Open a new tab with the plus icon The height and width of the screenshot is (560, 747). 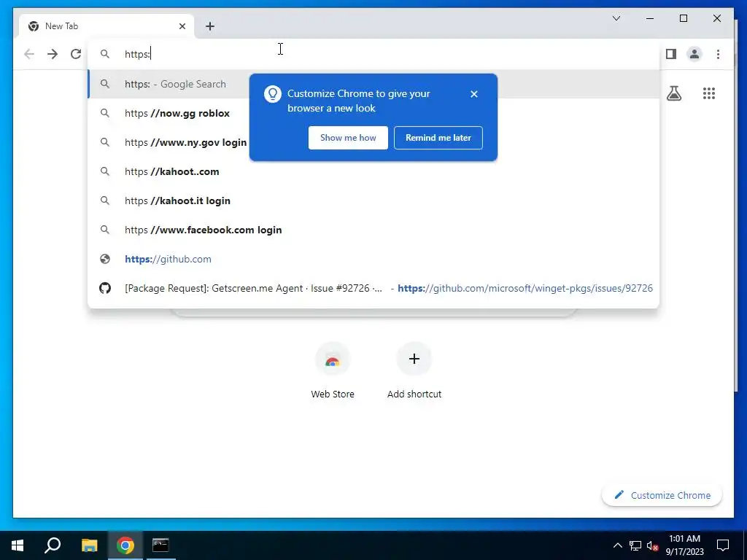pyautogui.click(x=210, y=26)
